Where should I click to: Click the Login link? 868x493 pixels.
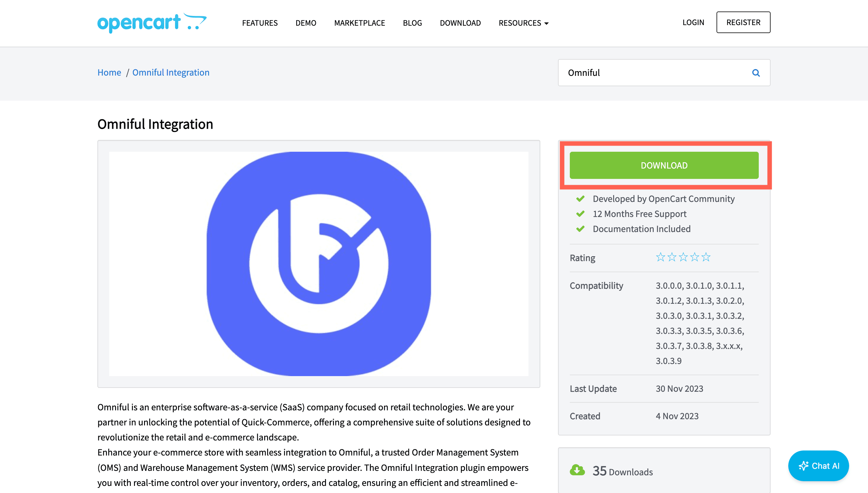[x=693, y=22]
